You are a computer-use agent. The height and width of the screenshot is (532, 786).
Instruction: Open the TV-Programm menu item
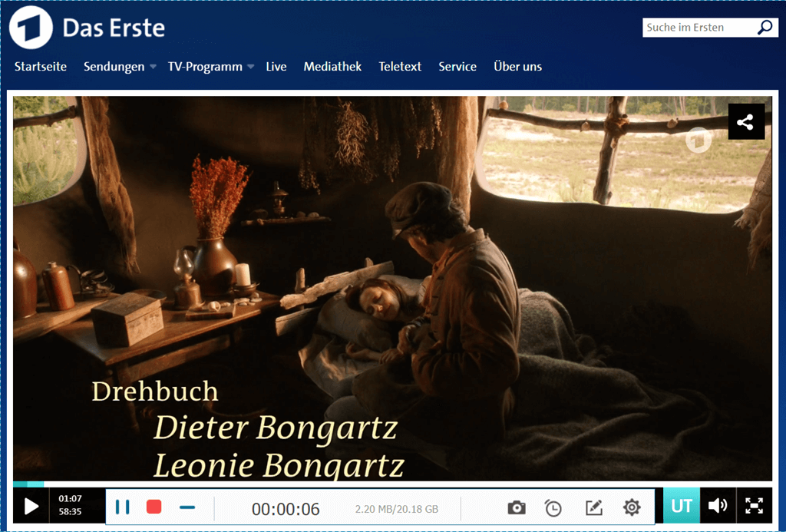(x=205, y=67)
